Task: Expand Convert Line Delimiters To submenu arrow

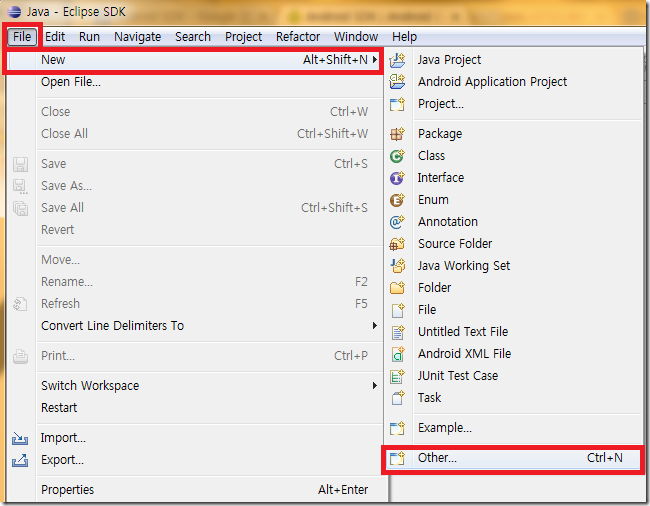Action: pos(375,326)
